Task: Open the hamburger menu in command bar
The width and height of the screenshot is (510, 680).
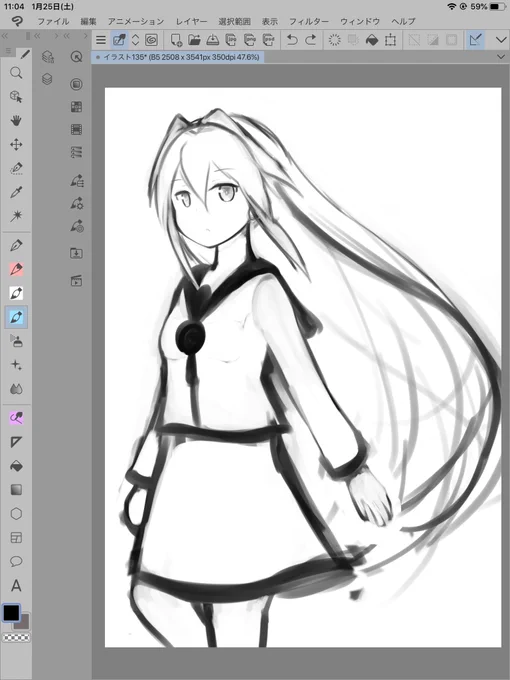Action: coord(101,40)
